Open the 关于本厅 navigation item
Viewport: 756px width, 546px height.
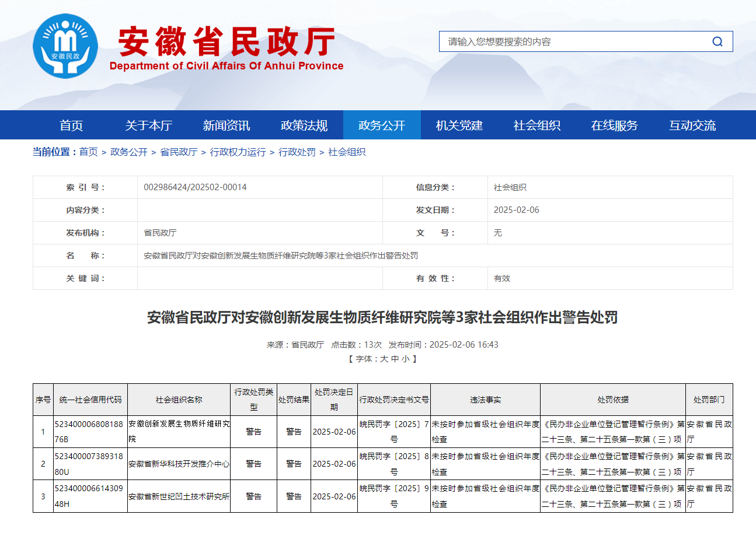tap(149, 125)
